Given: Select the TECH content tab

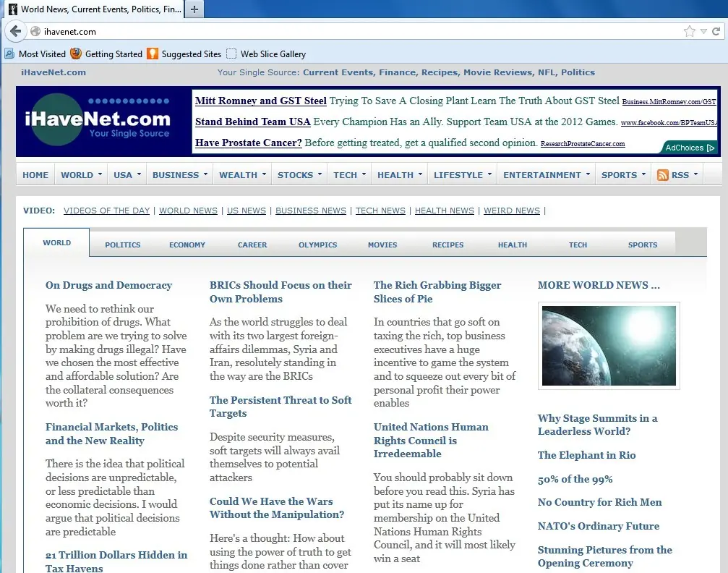Looking at the screenshot, I should tap(578, 245).
